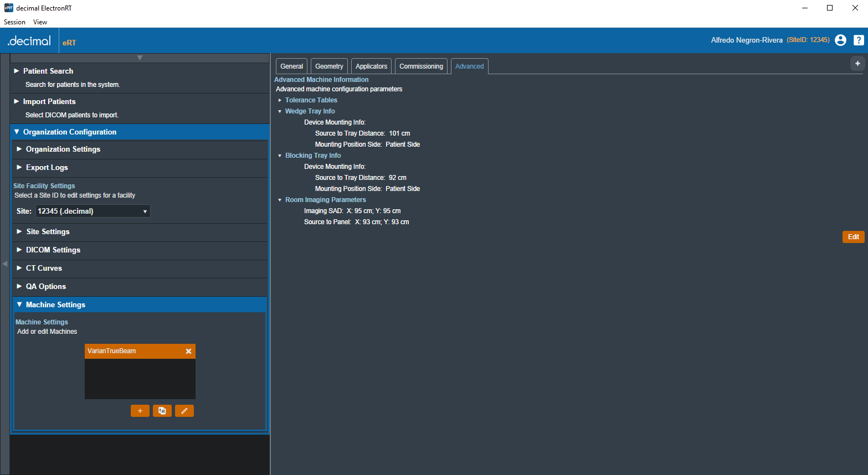Click the down arrow above Patient Search
Viewport: 868px width, 475px height.
tap(140, 58)
